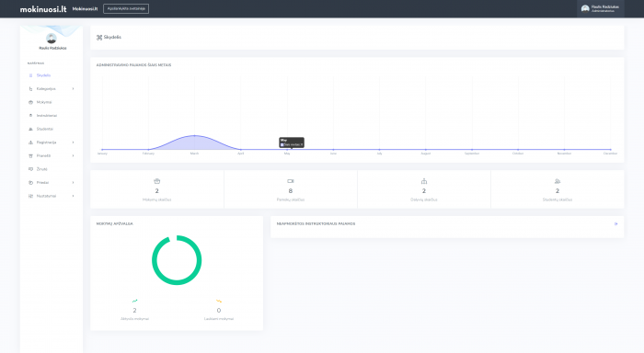Screen dimensions: 644x353
Task: Open the Nustatymai menu label
Action: point(46,196)
